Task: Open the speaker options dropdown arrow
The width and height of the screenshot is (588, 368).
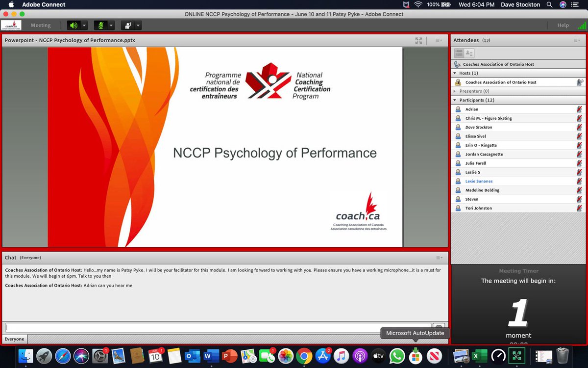Action: (84, 25)
